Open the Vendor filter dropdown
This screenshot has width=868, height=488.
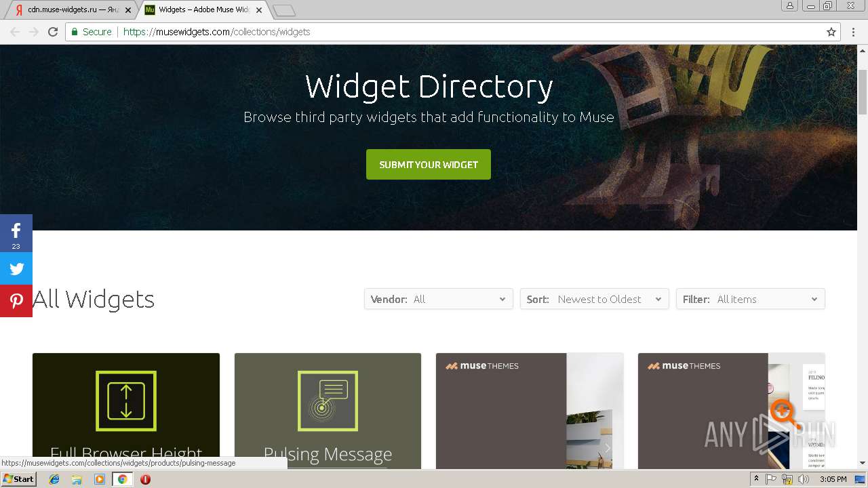[439, 299]
